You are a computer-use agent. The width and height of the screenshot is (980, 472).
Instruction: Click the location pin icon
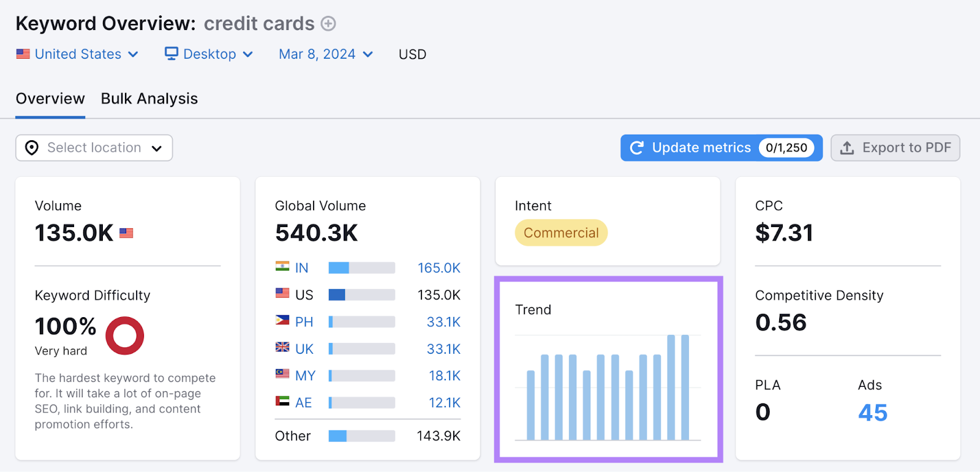[32, 148]
